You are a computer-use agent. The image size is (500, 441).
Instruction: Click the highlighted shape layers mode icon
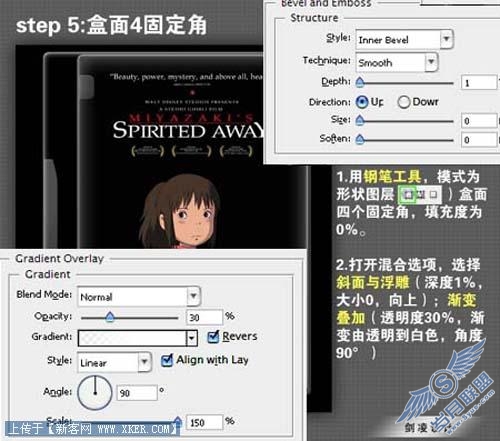[x=407, y=194]
